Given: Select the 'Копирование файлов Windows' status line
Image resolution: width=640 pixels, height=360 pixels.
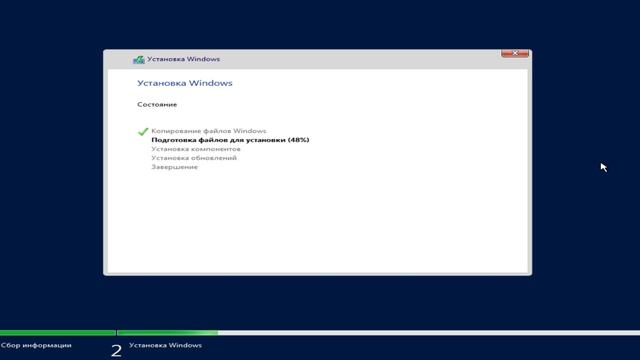Looking at the screenshot, I should [209, 131].
